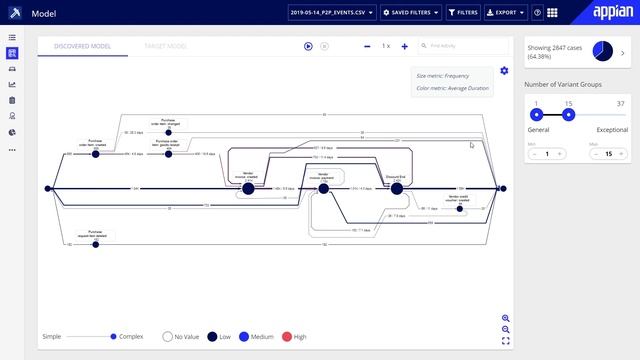Click the General label under slider
640x360 pixels.
pos(538,130)
